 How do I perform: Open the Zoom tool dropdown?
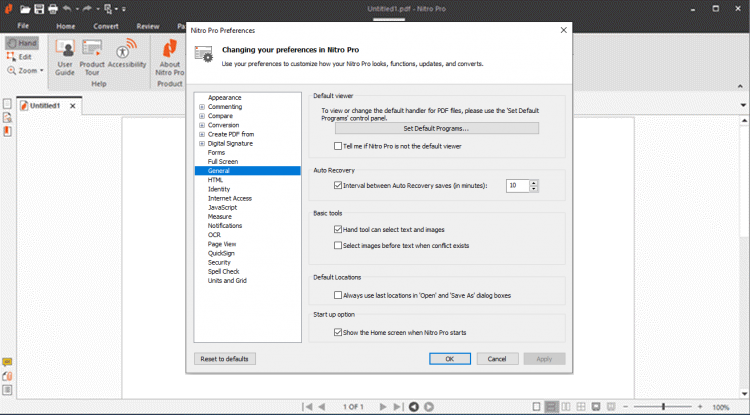pyautogui.click(x=42, y=71)
